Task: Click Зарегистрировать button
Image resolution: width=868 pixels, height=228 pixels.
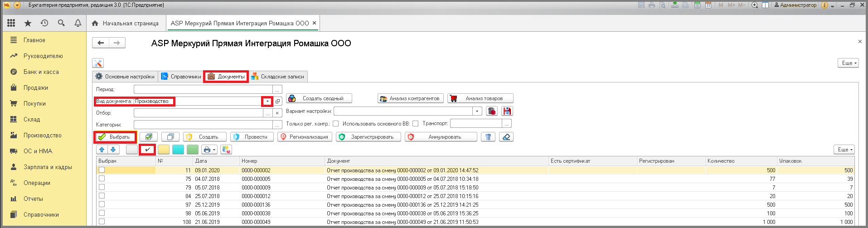Action: coord(369,137)
